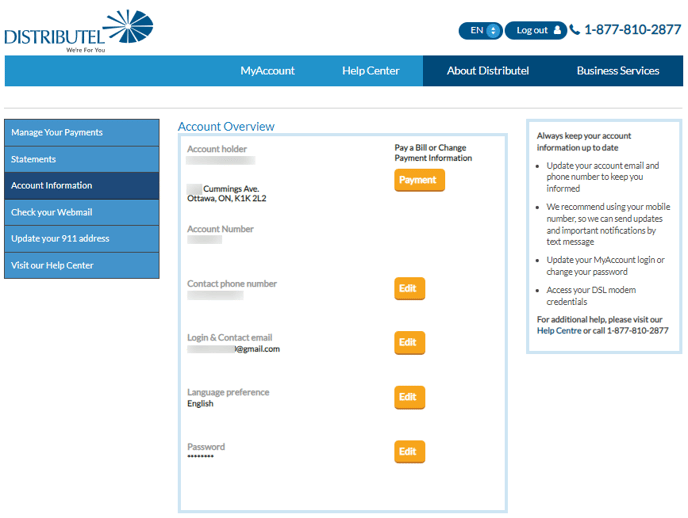The image size is (688, 518).
Task: Open Update your 911 address
Action: pyautogui.click(x=82, y=239)
